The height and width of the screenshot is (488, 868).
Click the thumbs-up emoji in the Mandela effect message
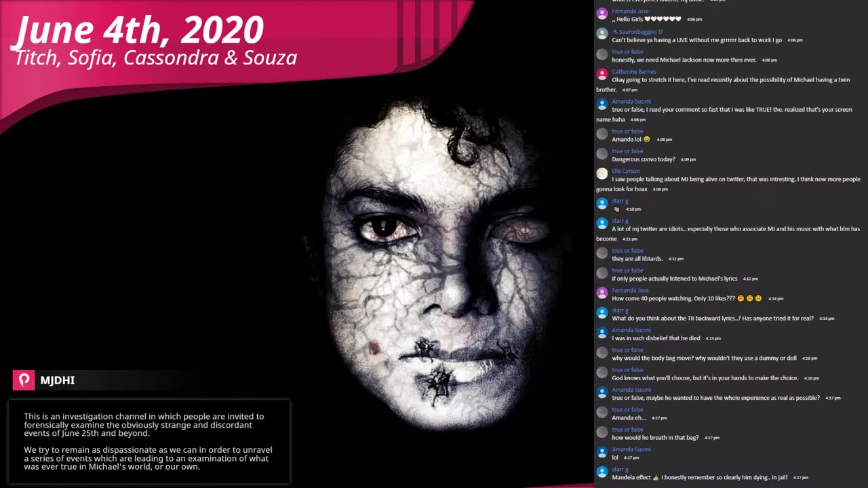(656, 477)
